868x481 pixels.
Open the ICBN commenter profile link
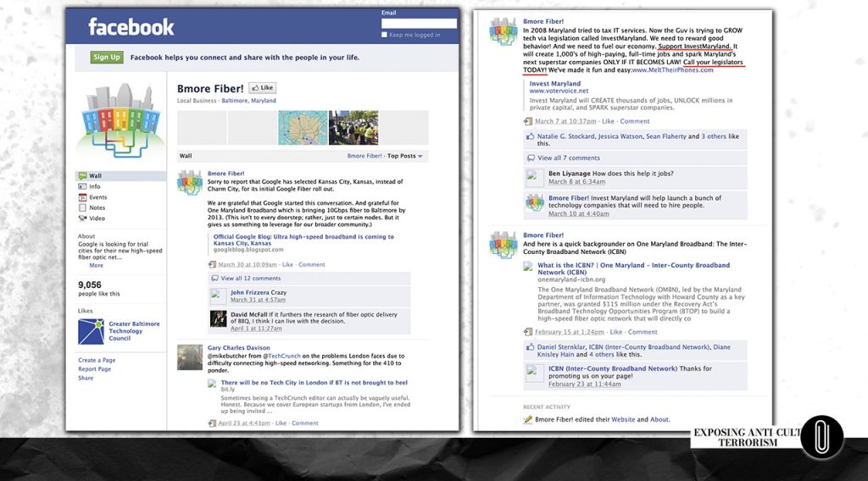[x=612, y=368]
